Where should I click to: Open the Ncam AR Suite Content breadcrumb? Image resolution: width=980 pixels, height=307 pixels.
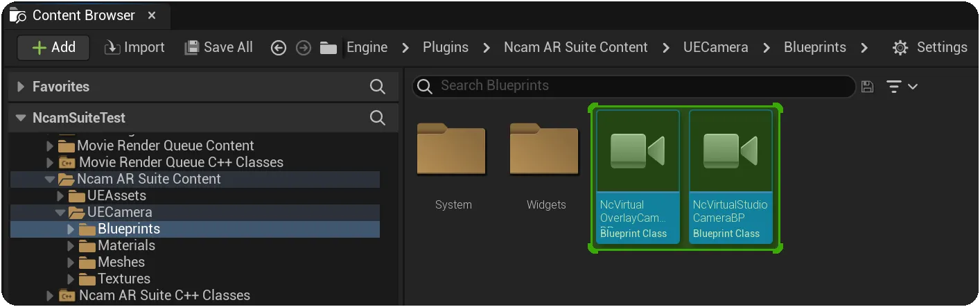(576, 47)
